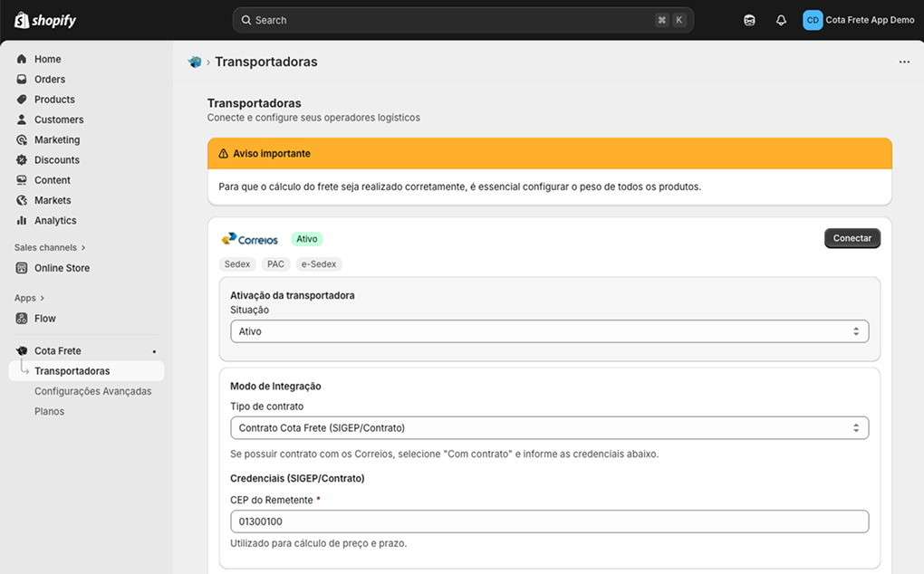The height and width of the screenshot is (574, 924).
Task: Open Analytics from the sidebar
Action: [x=53, y=220]
